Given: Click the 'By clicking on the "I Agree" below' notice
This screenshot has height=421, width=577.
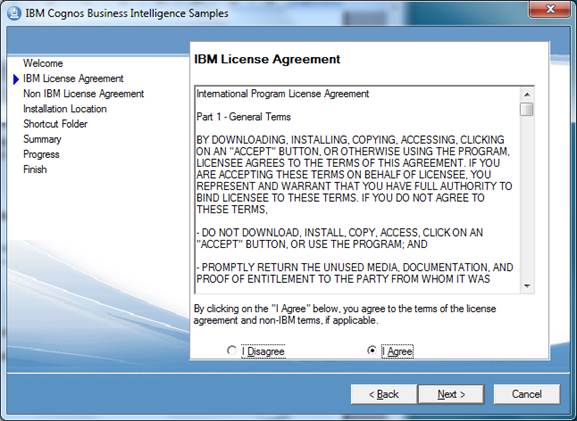Looking at the screenshot, I should pyautogui.click(x=345, y=314).
